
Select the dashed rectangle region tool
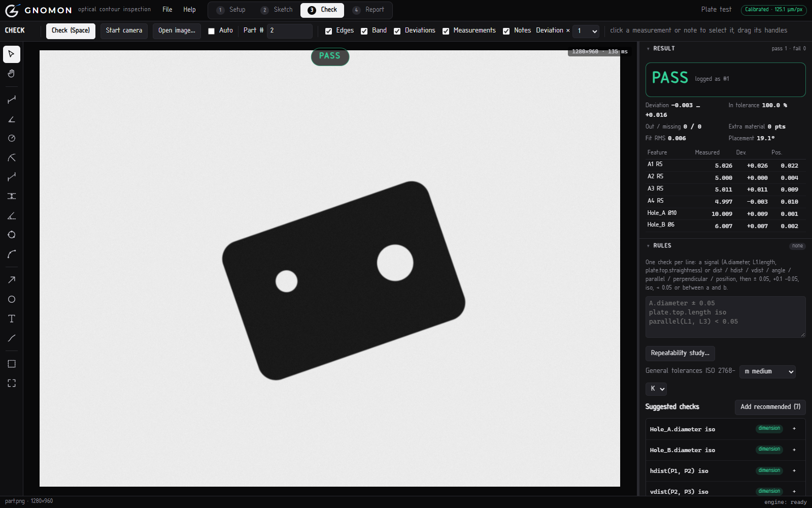tap(12, 364)
